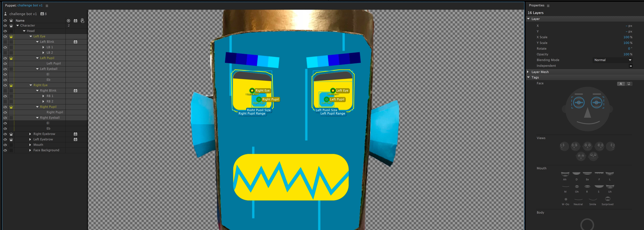Click the Left Blink behavior icon
Image resolution: width=644 pixels, height=230 pixels.
tap(75, 42)
